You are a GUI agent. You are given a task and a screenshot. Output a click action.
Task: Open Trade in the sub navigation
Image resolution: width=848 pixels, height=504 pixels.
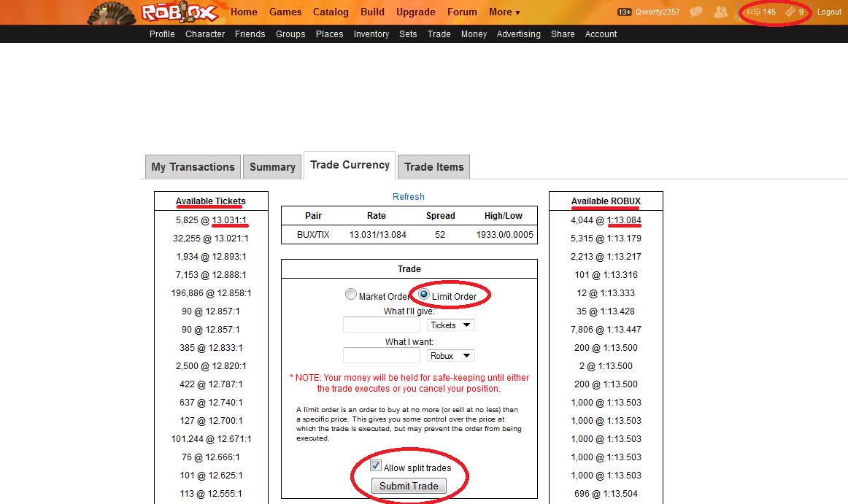pos(439,34)
